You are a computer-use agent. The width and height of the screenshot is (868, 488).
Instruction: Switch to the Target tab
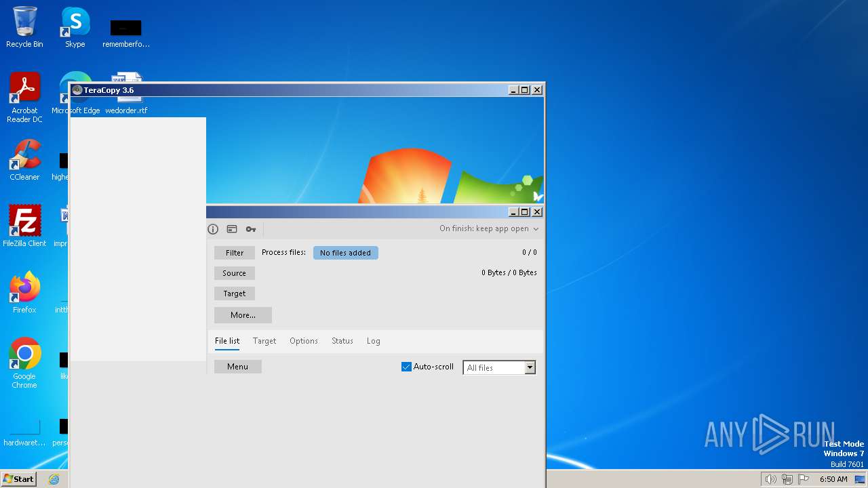tap(264, 341)
